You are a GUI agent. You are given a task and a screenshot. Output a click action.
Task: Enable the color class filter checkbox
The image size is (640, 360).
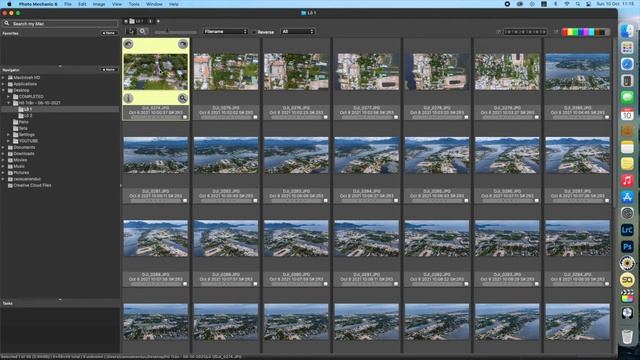(x=556, y=32)
